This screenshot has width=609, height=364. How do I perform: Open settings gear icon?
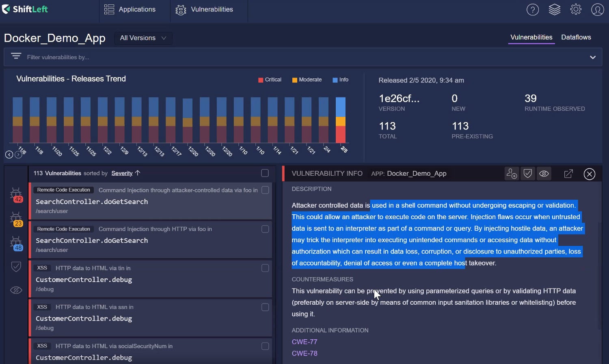pyautogui.click(x=576, y=9)
